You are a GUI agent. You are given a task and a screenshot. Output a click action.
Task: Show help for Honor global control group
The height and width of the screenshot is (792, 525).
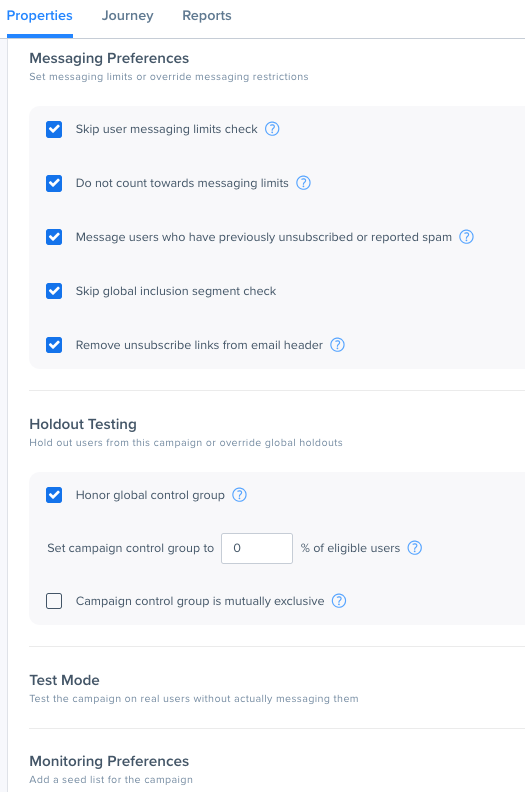[x=240, y=495]
